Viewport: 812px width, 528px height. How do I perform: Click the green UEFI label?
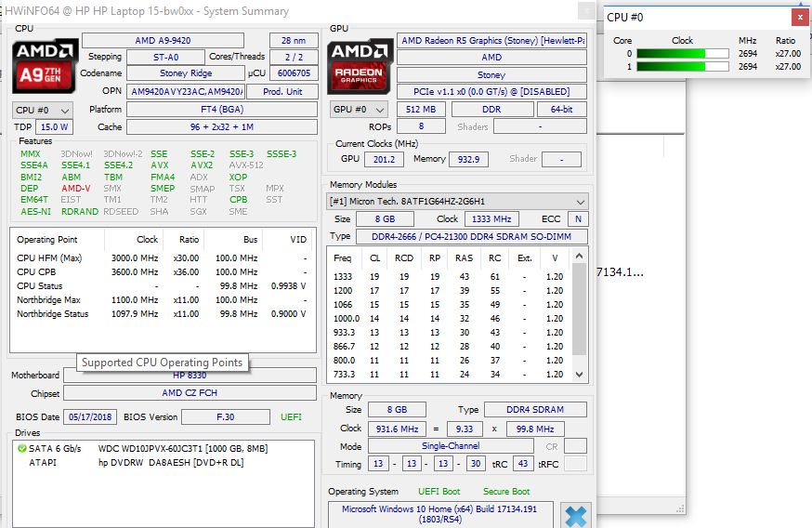point(291,417)
